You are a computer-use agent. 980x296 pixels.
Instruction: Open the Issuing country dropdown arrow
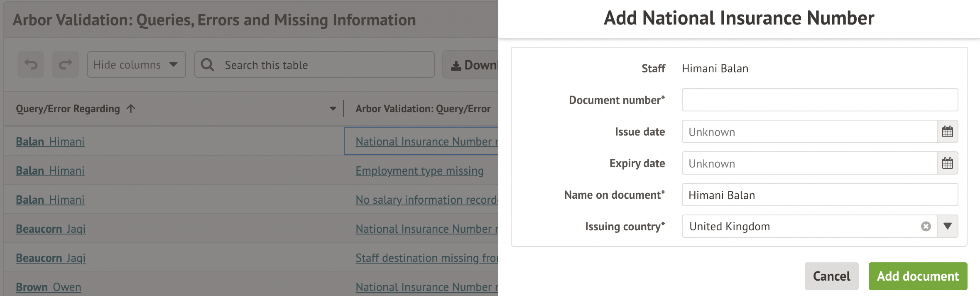point(947,226)
